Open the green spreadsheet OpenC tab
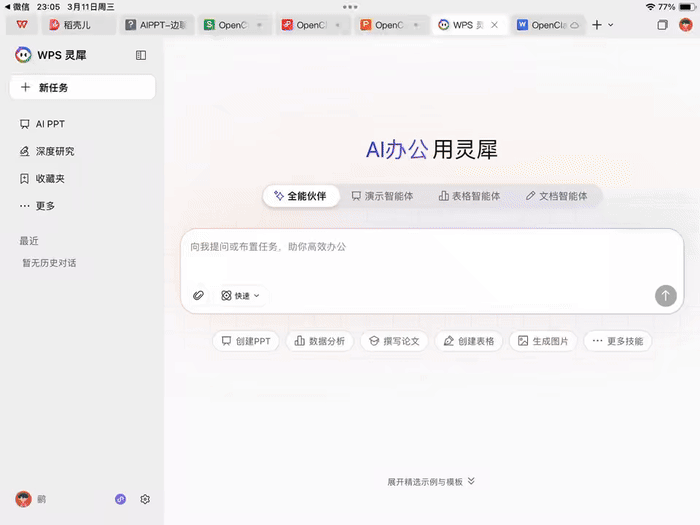 (234, 25)
